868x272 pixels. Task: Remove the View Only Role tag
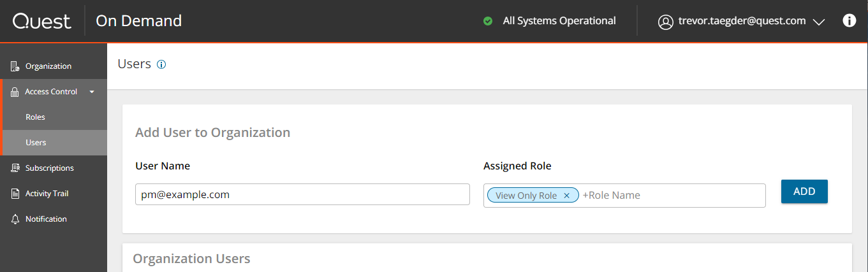pyautogui.click(x=566, y=196)
